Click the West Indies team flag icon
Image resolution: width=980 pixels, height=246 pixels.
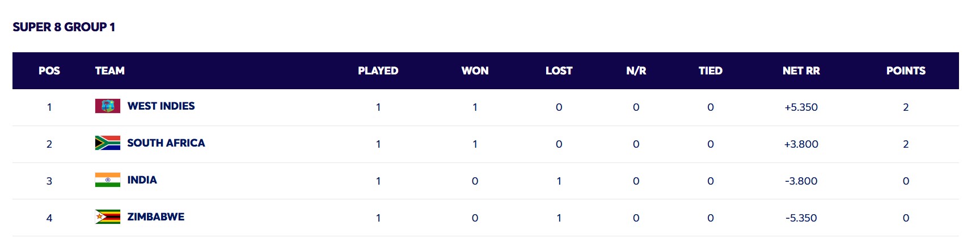[108, 106]
